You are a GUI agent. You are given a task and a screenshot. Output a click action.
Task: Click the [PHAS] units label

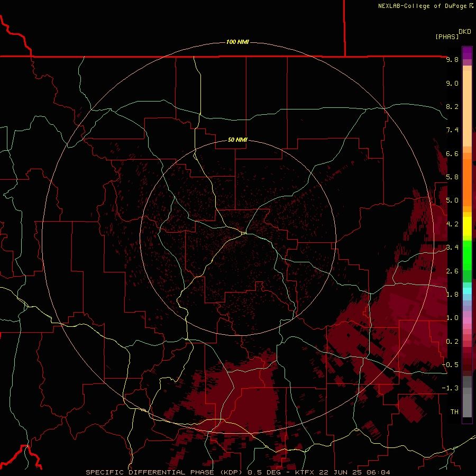click(x=447, y=36)
